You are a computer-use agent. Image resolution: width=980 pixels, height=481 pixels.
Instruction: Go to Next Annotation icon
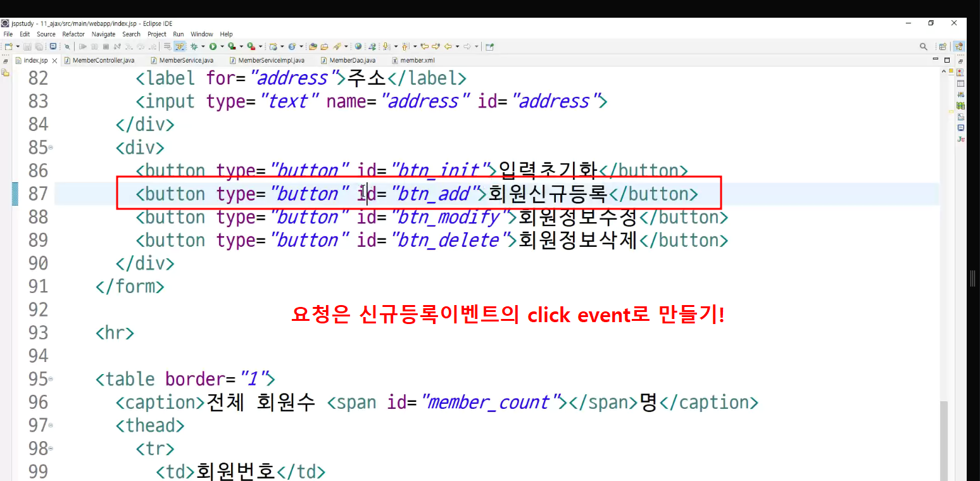click(x=386, y=46)
